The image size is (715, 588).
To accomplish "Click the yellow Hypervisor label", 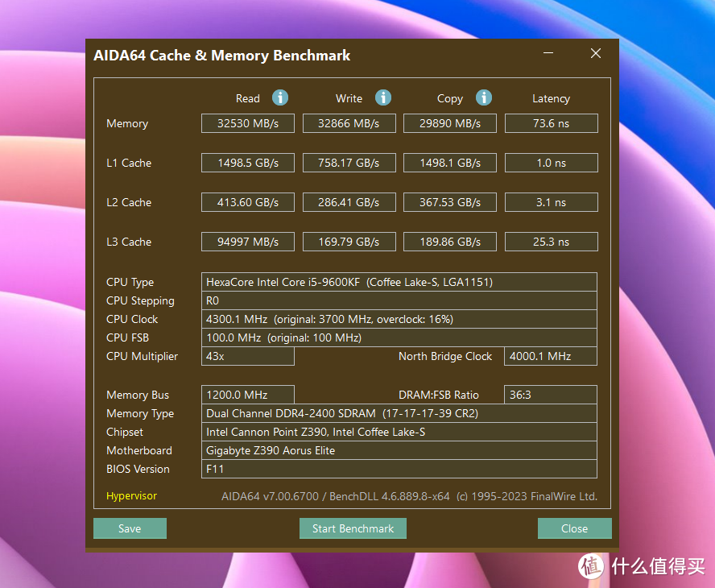I will pyautogui.click(x=131, y=496).
